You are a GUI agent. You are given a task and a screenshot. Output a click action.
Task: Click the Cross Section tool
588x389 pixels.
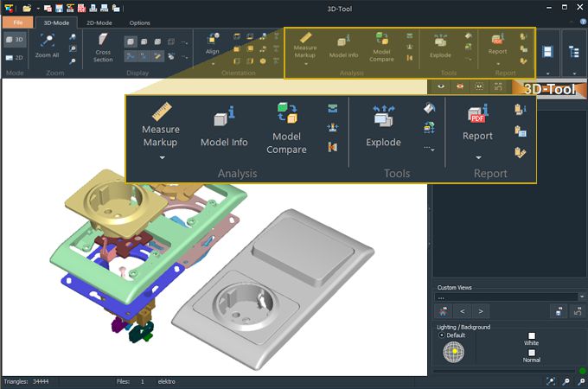click(103, 48)
